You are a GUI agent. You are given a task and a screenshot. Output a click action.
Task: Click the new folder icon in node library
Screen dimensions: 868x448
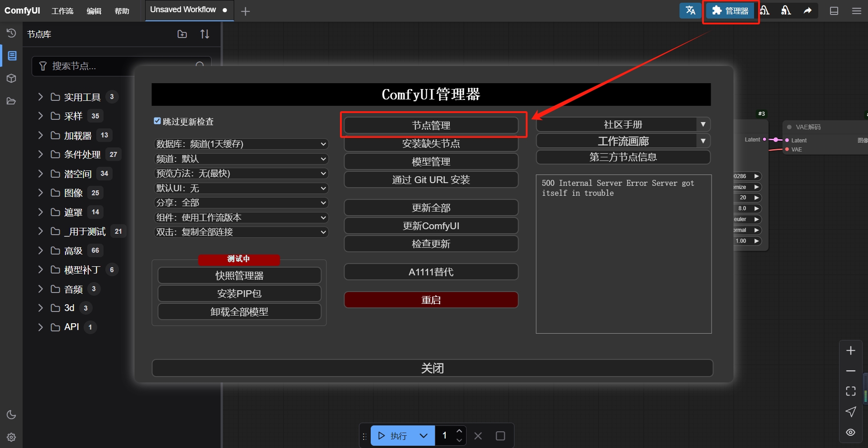tap(182, 34)
